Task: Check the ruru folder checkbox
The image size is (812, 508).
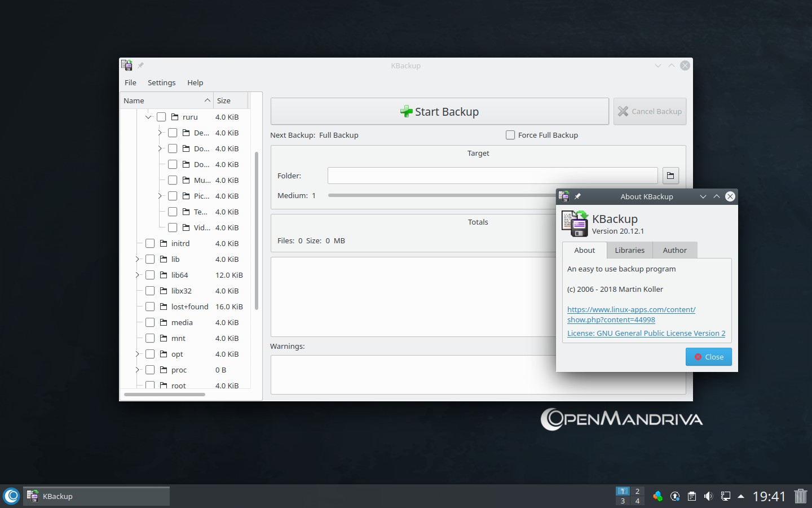Action: tap(161, 117)
